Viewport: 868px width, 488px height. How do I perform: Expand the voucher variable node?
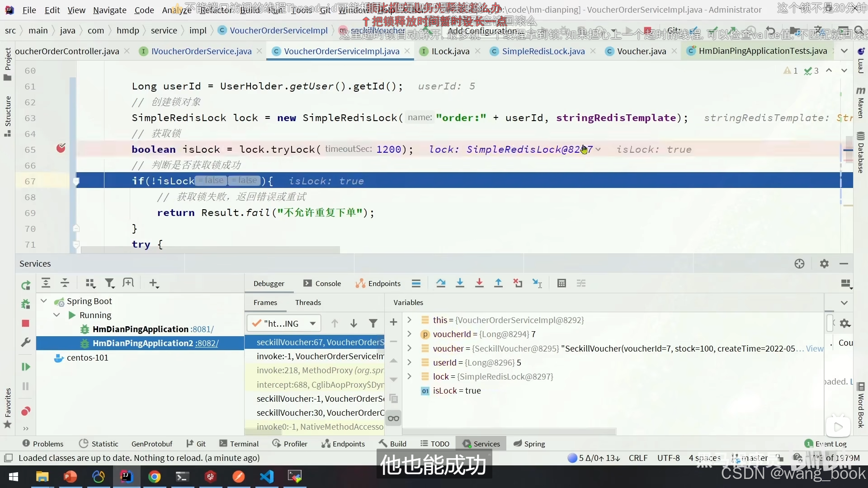409,348
